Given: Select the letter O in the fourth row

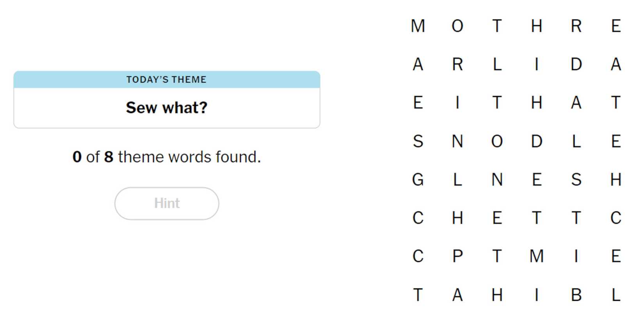Looking at the screenshot, I should [x=497, y=142].
